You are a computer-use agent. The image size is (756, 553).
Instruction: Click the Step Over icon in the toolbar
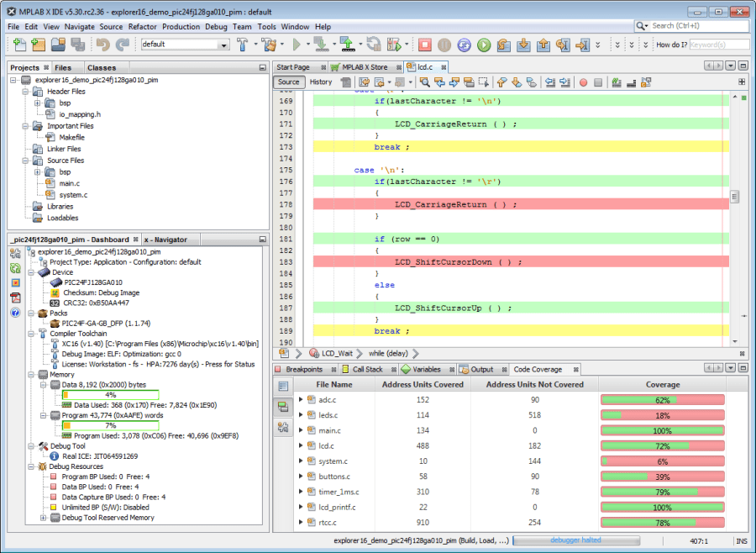pos(504,43)
